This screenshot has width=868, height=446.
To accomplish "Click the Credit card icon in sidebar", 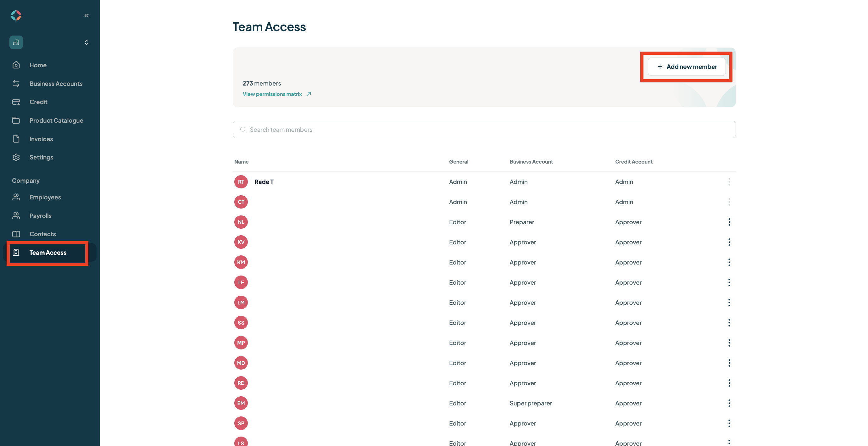I will (16, 102).
